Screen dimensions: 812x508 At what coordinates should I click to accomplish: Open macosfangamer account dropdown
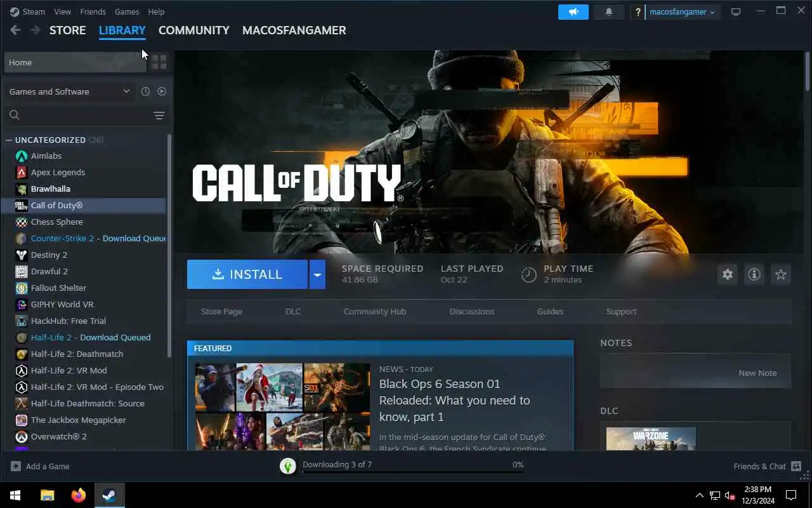683,12
